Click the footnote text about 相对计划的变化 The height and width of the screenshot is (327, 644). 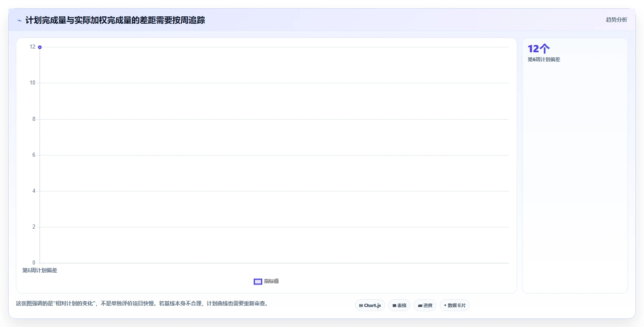tap(143, 303)
